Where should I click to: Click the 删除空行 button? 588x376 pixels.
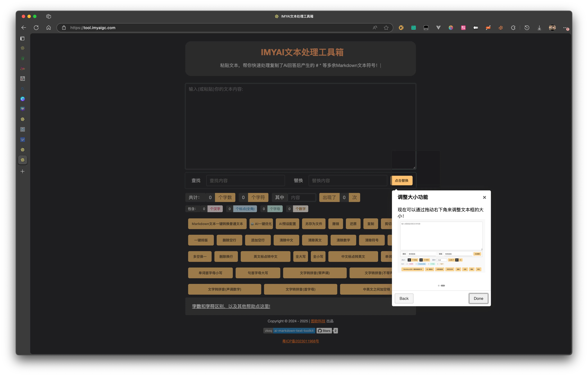(229, 240)
